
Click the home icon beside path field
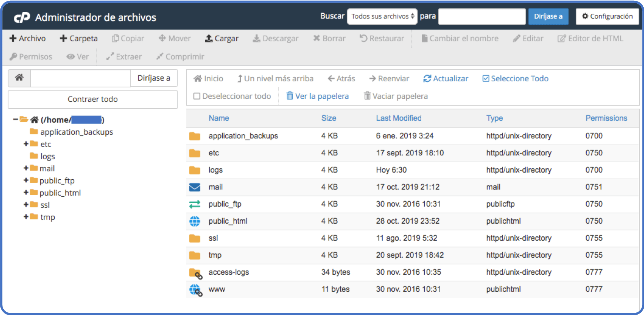[x=19, y=78]
